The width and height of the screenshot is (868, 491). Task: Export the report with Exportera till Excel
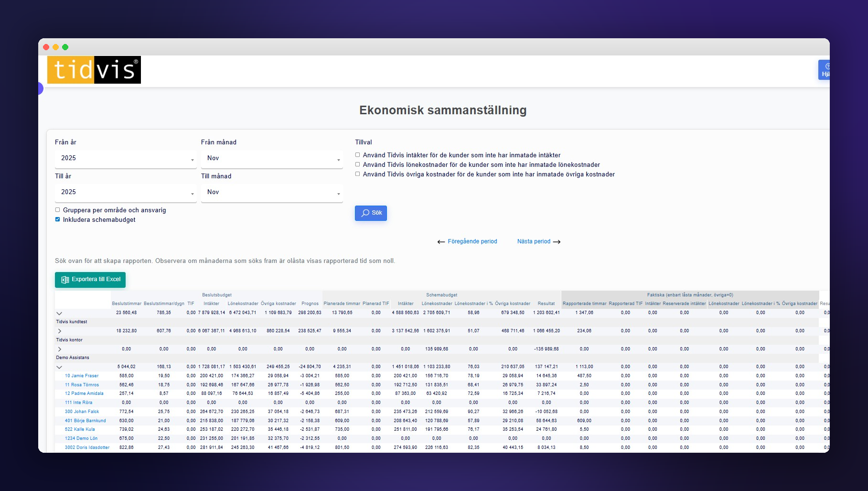click(90, 280)
